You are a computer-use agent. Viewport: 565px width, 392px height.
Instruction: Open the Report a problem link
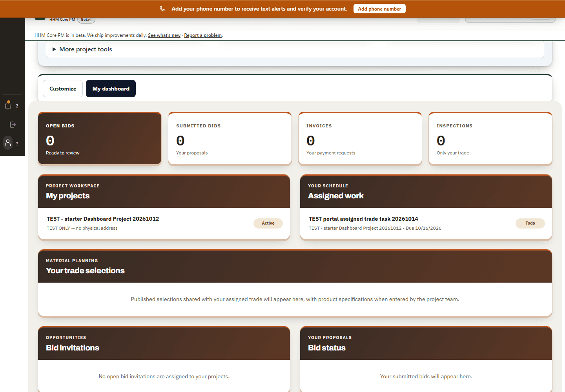click(203, 35)
